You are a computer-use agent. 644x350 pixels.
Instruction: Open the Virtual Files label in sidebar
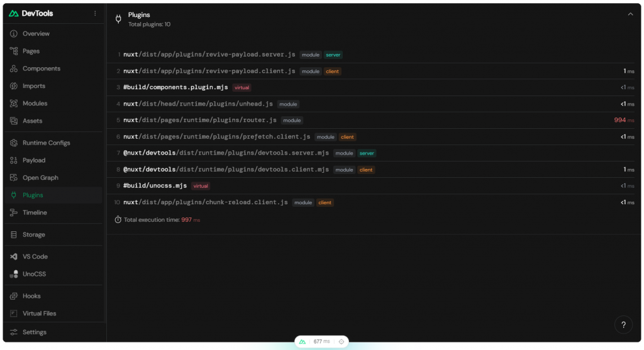point(40,314)
